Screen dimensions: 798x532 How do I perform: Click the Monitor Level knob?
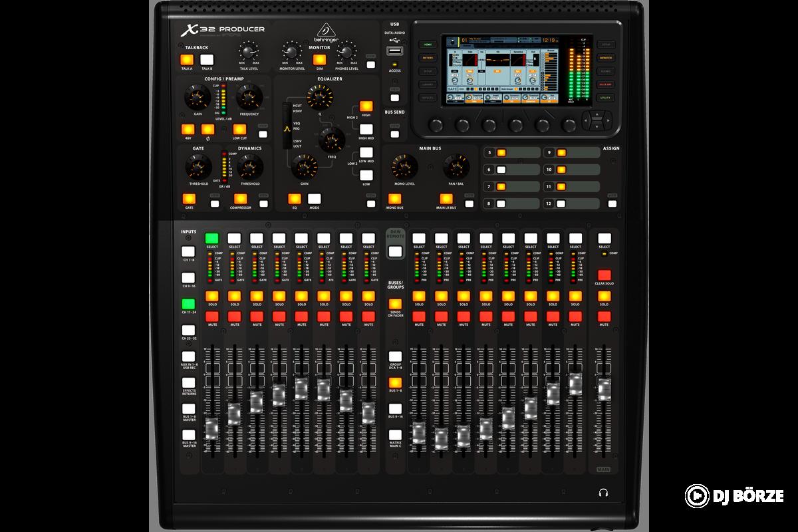tap(291, 51)
